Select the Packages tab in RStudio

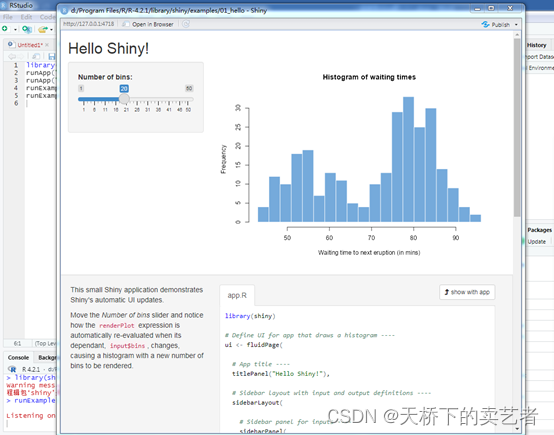[540, 230]
